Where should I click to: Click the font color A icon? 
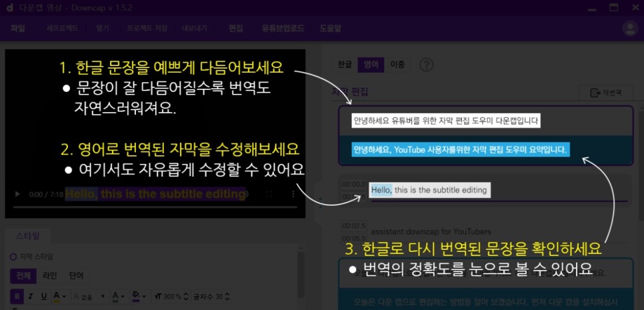click(x=57, y=296)
